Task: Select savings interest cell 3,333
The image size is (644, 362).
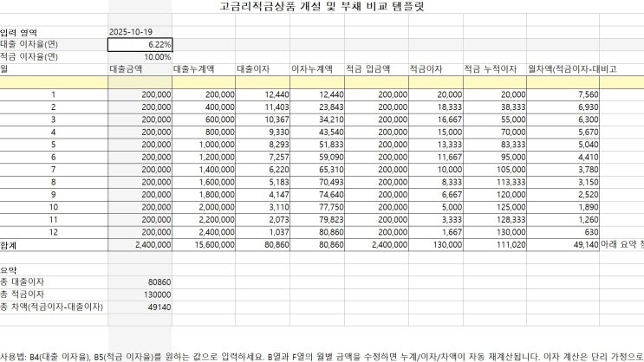Action: pyautogui.click(x=436, y=220)
